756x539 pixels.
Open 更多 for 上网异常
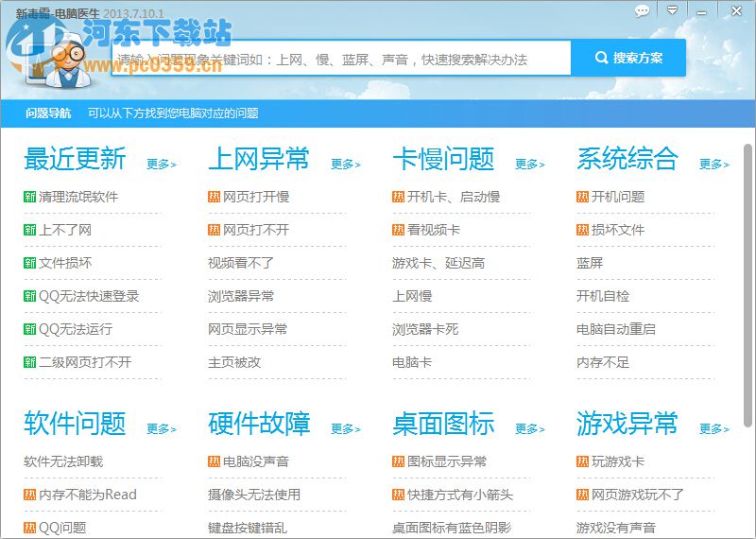point(346,165)
